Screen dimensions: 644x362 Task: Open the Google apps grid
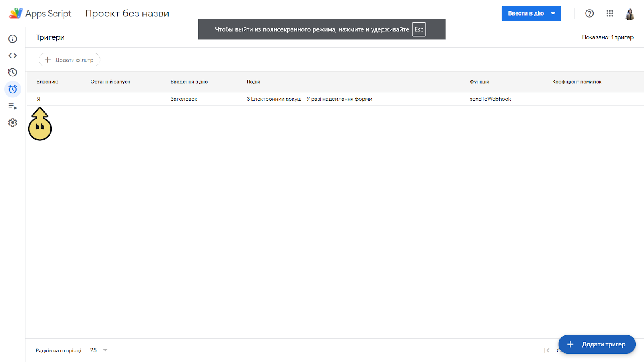click(x=610, y=13)
